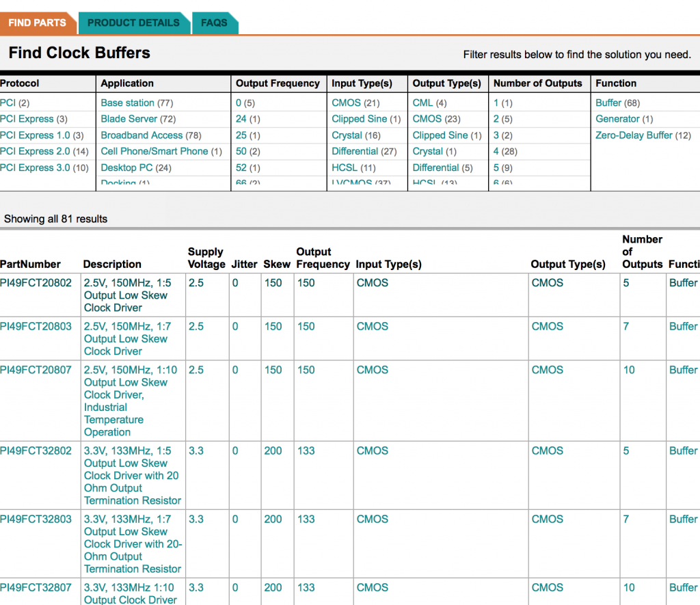This screenshot has height=605, width=700.
Task: Choose Broadband Access application filter
Action: (x=142, y=135)
